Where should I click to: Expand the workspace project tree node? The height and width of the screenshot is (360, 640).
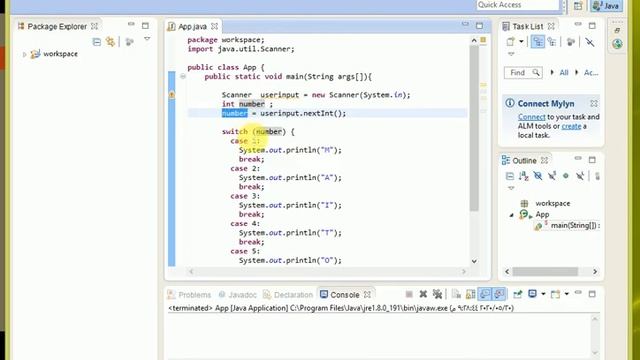24,54
